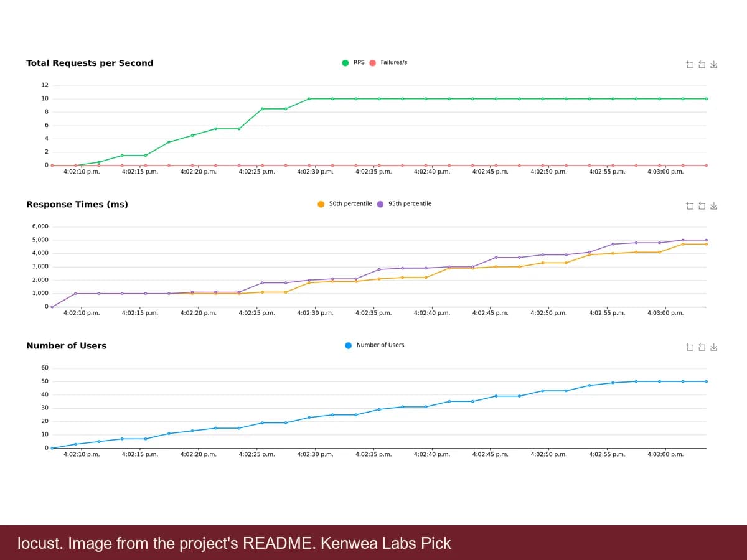Viewport: 747px width, 560px height.
Task: Click the purple 95th percentile legend dot
Action: pos(380,203)
